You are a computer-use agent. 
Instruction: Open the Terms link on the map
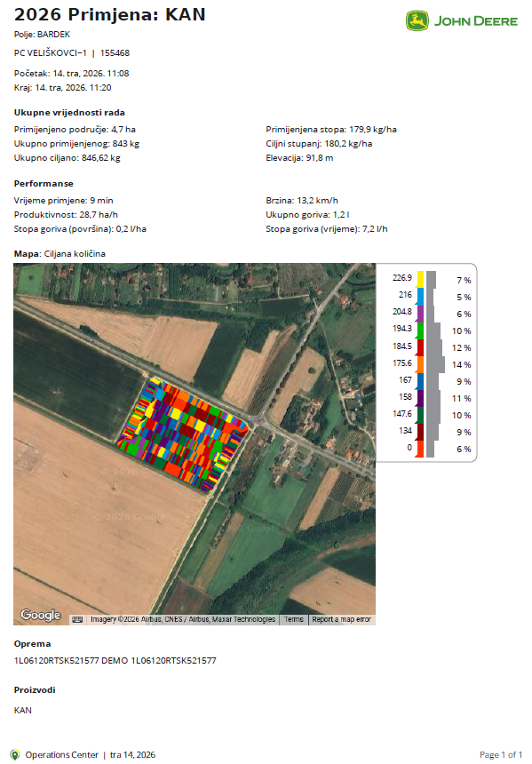pyautogui.click(x=294, y=619)
